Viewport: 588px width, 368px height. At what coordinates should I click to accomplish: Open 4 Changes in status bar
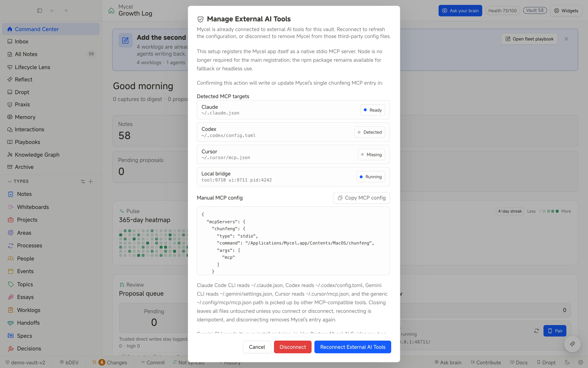tap(109, 362)
